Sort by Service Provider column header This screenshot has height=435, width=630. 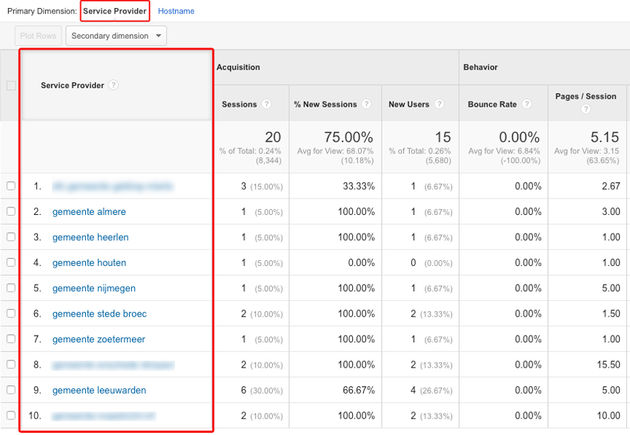coord(72,85)
